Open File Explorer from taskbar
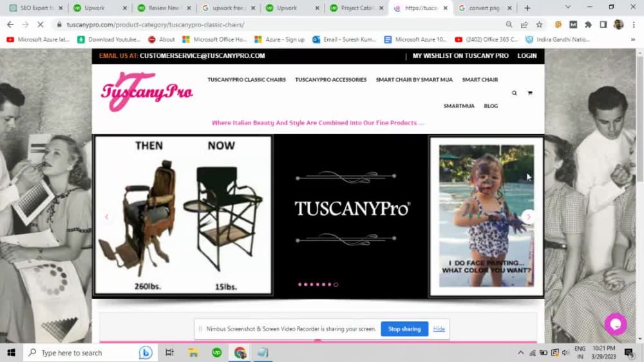 click(x=193, y=352)
